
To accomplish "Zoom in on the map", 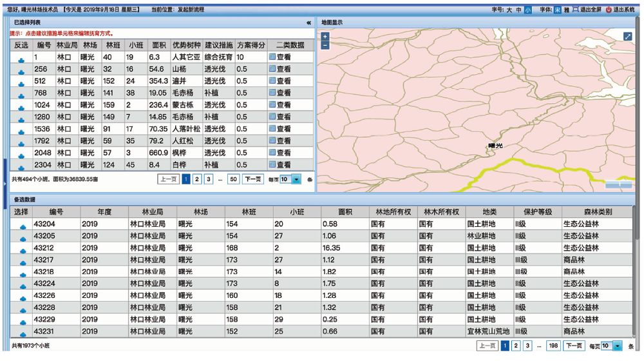I will pos(325,37).
